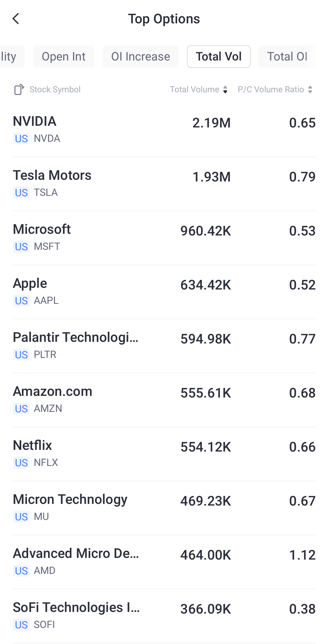Screen dimensions: 329x644
Task: Sort by Total Volume arrows
Action: [225, 89]
